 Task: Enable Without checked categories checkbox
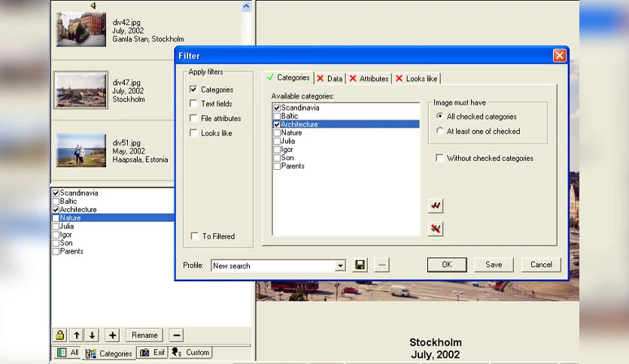[x=439, y=158]
